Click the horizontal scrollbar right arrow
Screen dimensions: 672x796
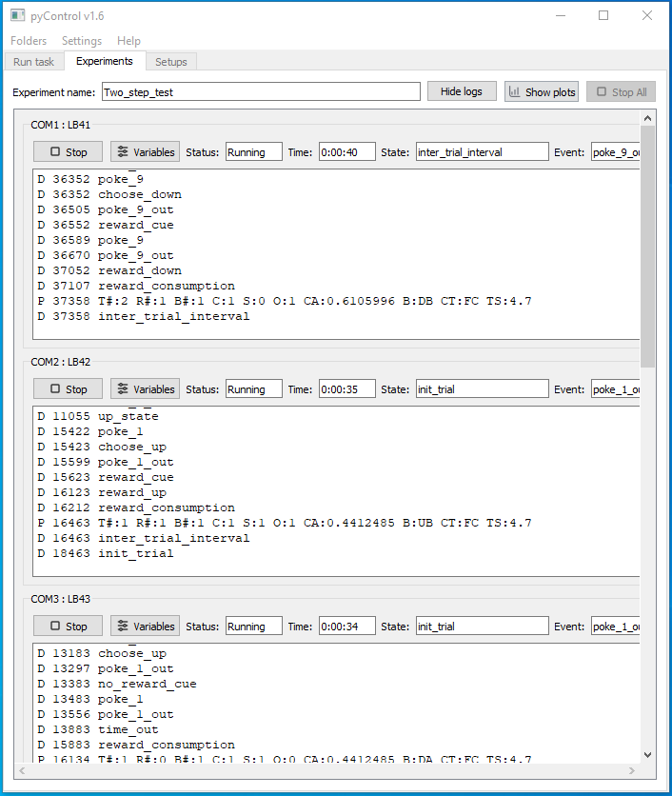click(631, 770)
